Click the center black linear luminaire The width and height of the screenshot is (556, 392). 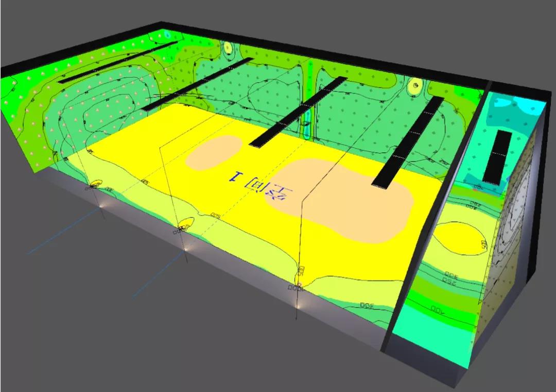tap(299, 112)
